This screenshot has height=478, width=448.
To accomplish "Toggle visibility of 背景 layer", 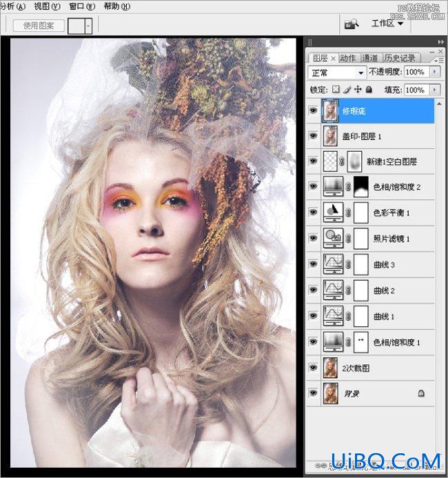I will click(313, 393).
